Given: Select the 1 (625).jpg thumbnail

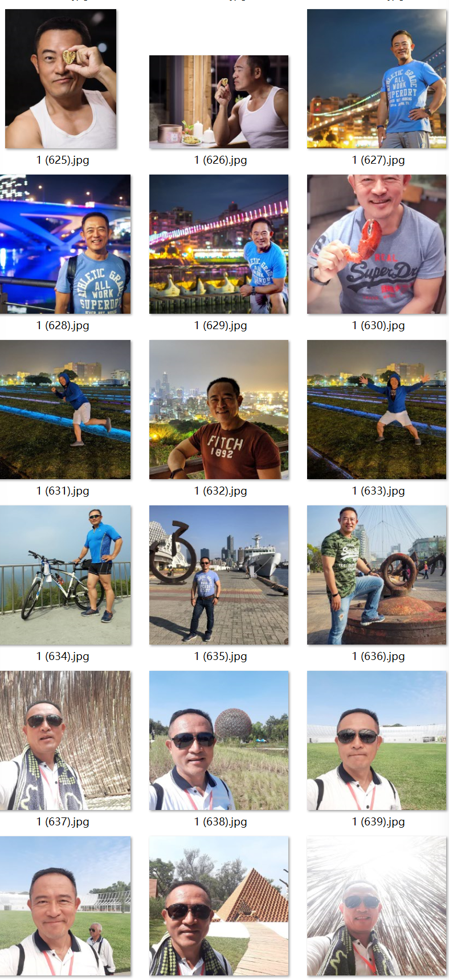Looking at the screenshot, I should [61, 79].
